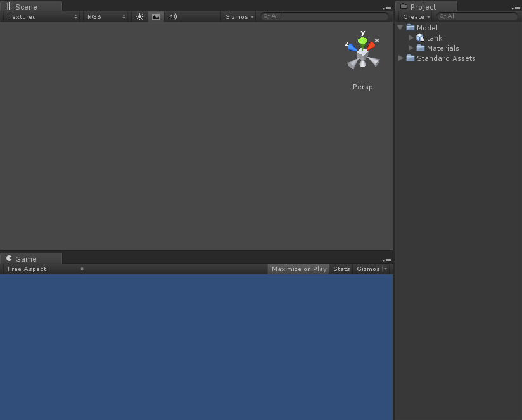Screen dimensions: 522x420
Task: Switch to the Game tab
Action: 31,258
